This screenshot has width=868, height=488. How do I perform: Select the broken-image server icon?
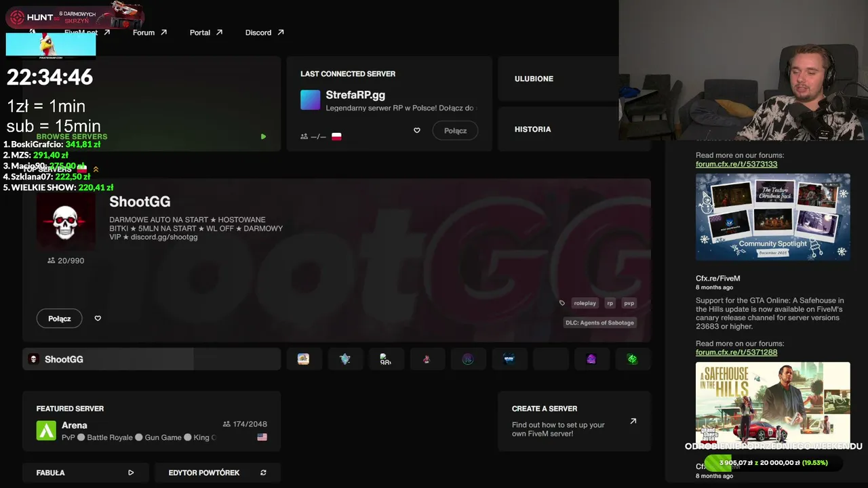click(x=386, y=359)
